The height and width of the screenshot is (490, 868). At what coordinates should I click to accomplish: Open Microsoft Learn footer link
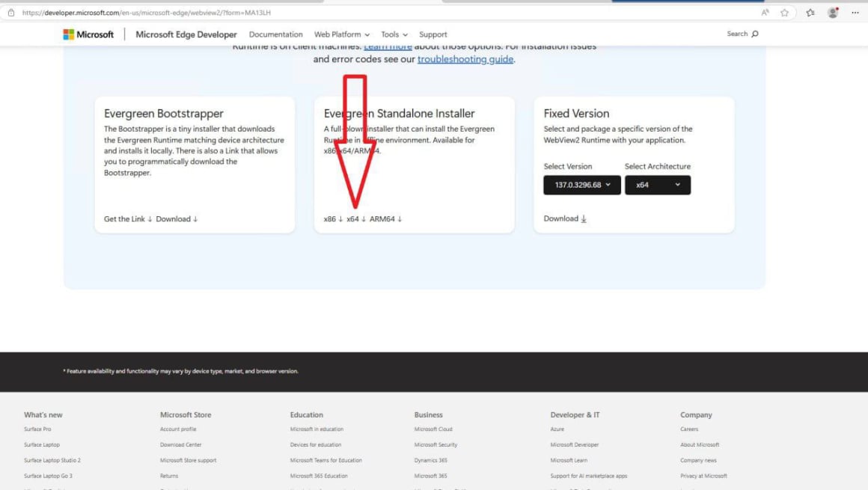tap(569, 460)
